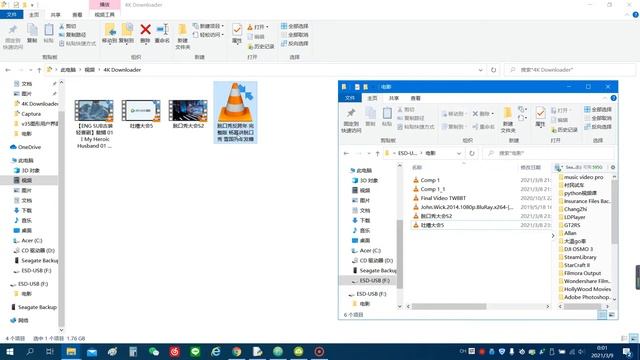Switch 4K Downloader window to large icons view
Screen dimensions: 640x360
(633, 338)
